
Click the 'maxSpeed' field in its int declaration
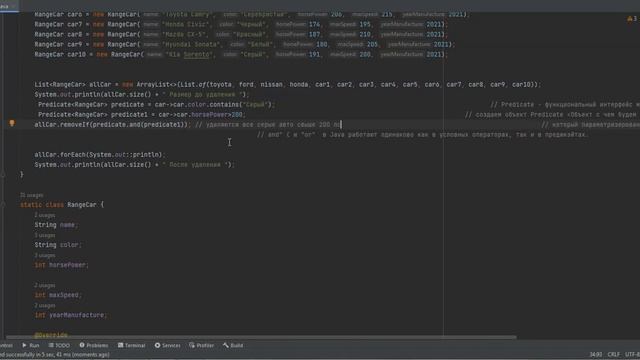click(x=64, y=295)
